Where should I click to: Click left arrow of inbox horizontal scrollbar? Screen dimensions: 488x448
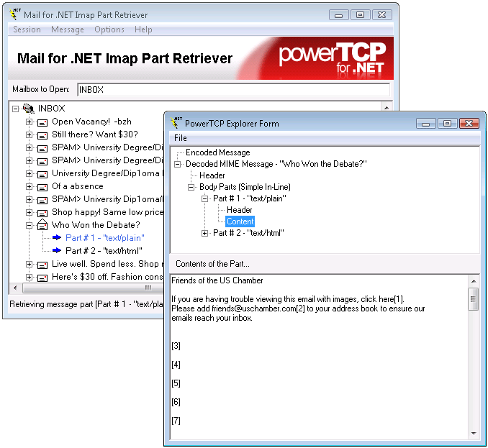15,288
